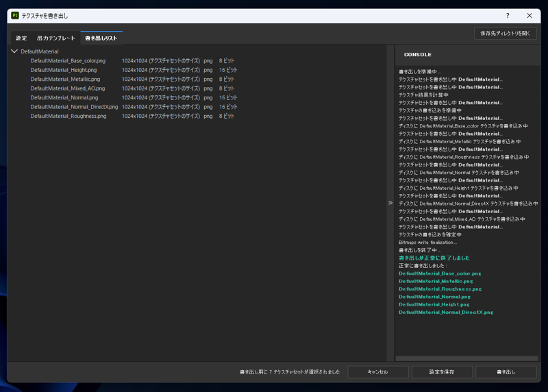Click the 7 texture sets selected status text

click(x=290, y=372)
